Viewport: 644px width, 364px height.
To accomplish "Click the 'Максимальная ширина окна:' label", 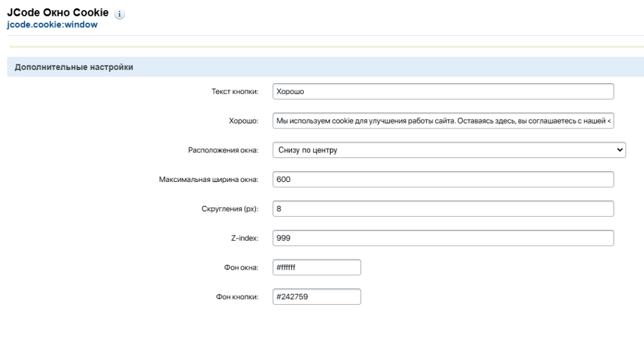I will pyautogui.click(x=208, y=180).
